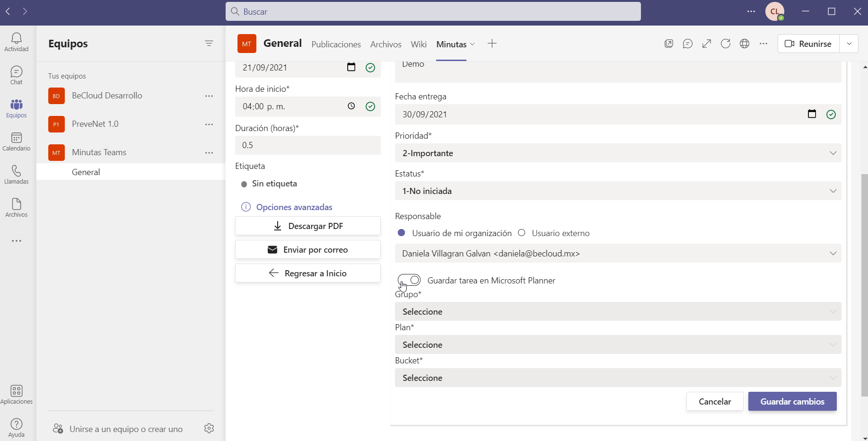Go forward with the navigation arrow
This screenshot has height=441, width=868.
point(25,11)
